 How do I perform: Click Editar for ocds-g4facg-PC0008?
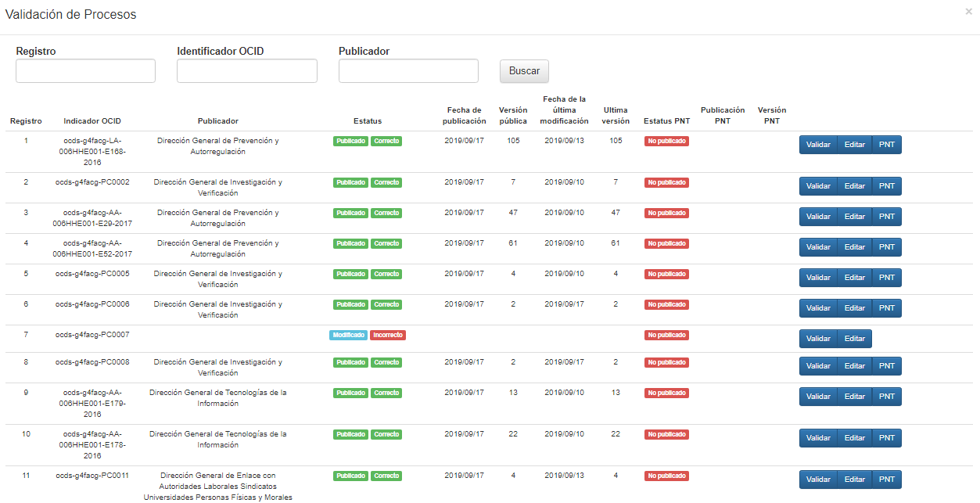click(855, 366)
